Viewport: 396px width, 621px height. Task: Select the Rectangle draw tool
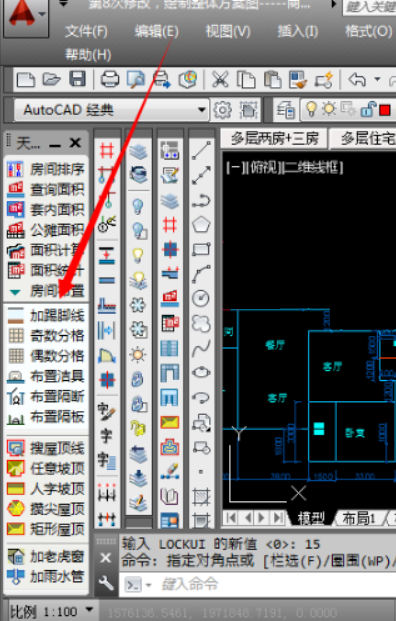[201, 250]
